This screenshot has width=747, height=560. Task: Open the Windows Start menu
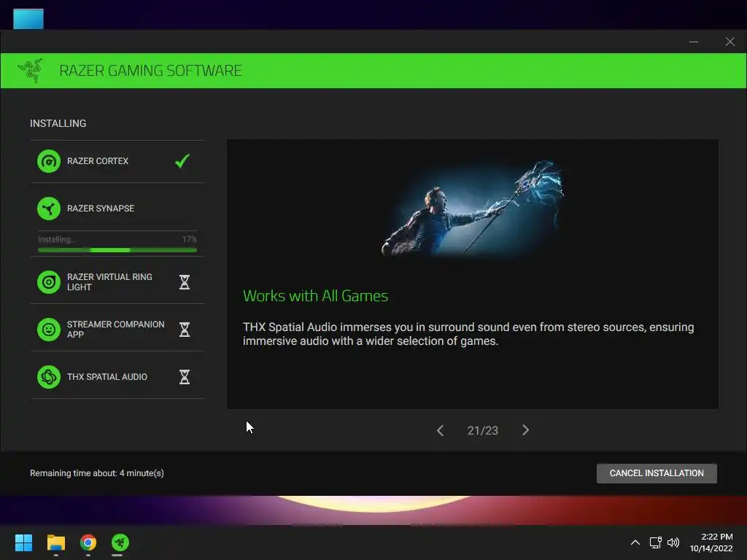[23, 542]
